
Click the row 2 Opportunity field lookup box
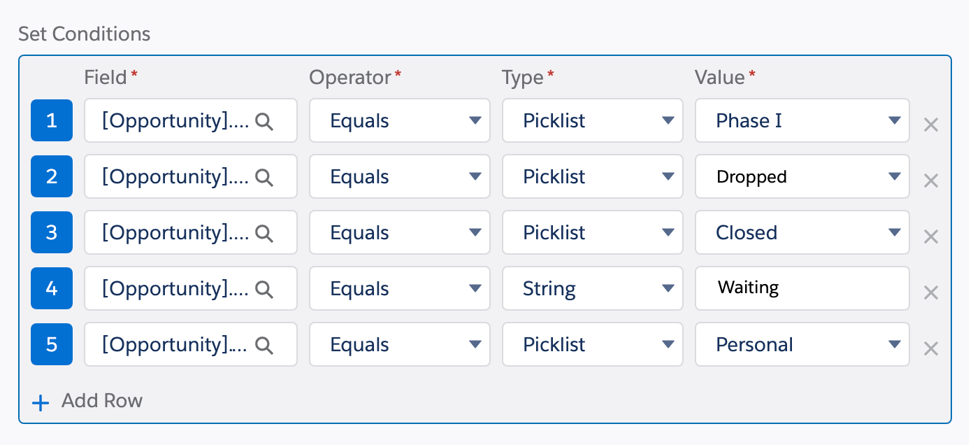click(175, 176)
